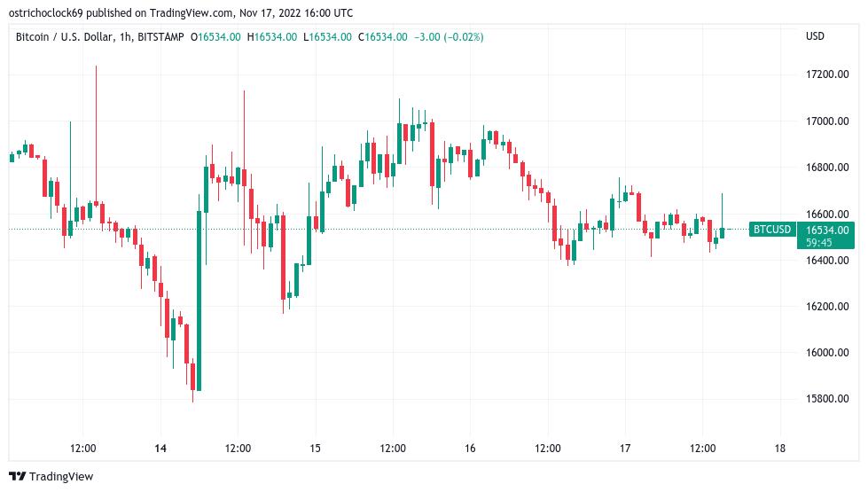Screen dimensions: 868x492
Task: Click the 16000.00 price axis label
Action: (826, 353)
